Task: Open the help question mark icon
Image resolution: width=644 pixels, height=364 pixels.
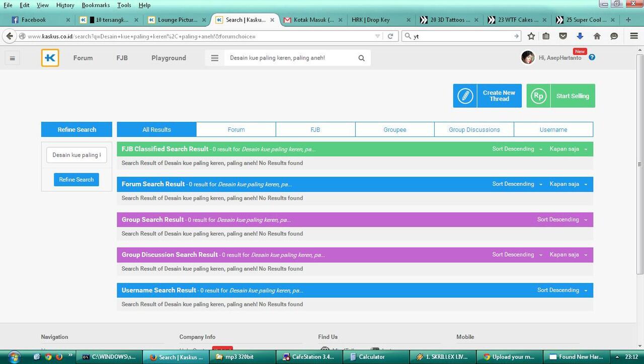Action: (592, 57)
